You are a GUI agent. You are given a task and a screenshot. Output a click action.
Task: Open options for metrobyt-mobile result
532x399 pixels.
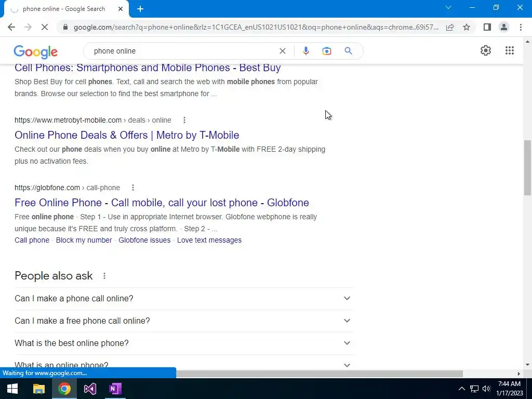[x=184, y=120]
